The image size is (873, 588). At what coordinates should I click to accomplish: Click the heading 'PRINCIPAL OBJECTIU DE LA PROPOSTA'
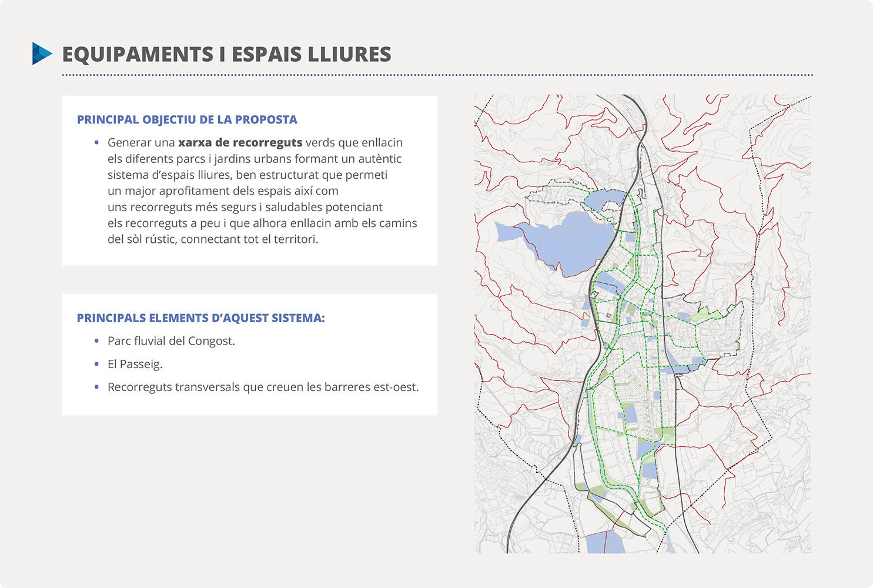[187, 119]
